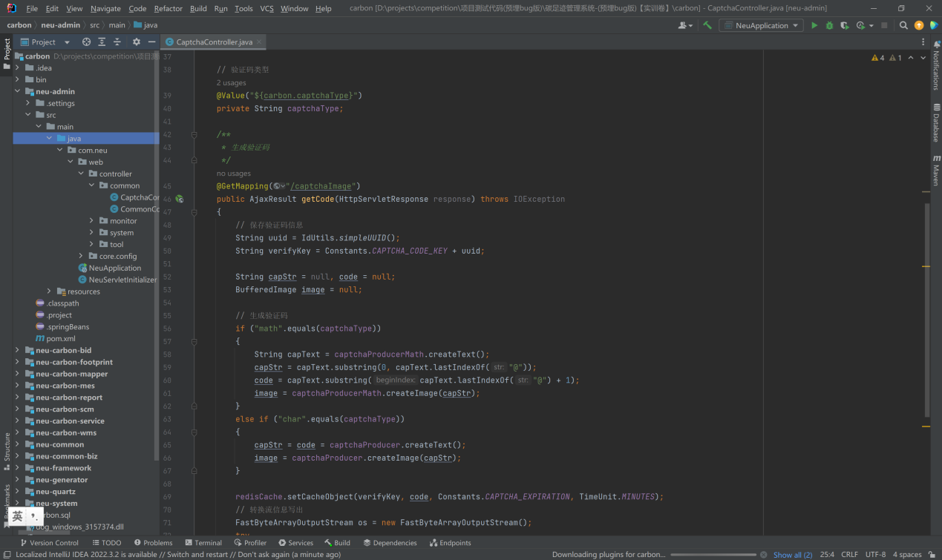This screenshot has height=560, width=942.
Task: Toggle the Structure tool window
Action: [x=7, y=447]
